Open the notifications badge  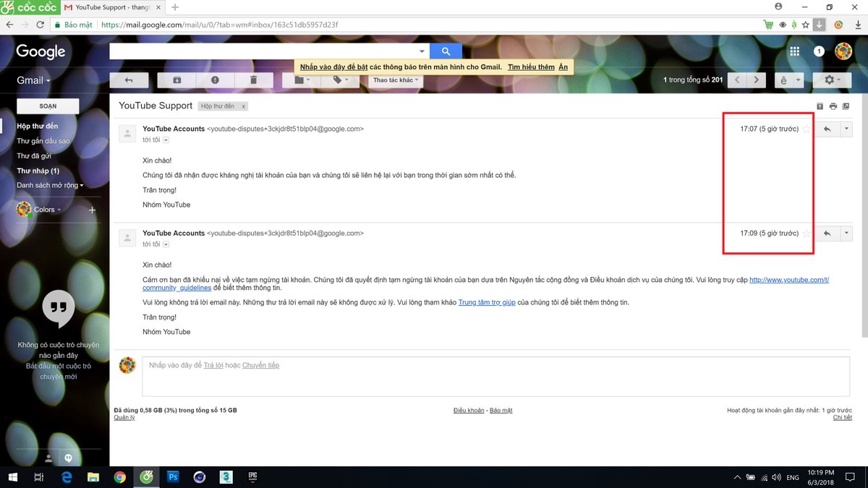pos(819,51)
